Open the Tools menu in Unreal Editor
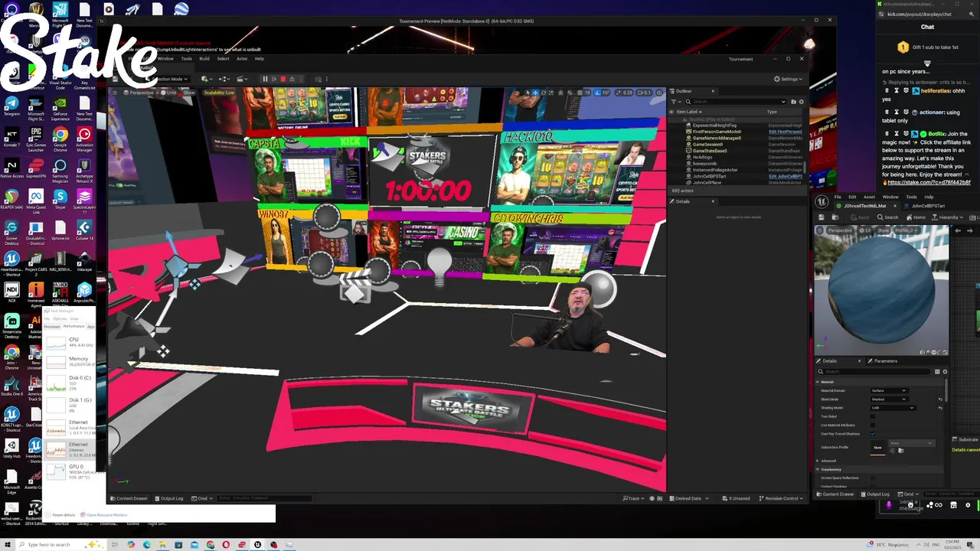980x551 pixels. click(186, 58)
